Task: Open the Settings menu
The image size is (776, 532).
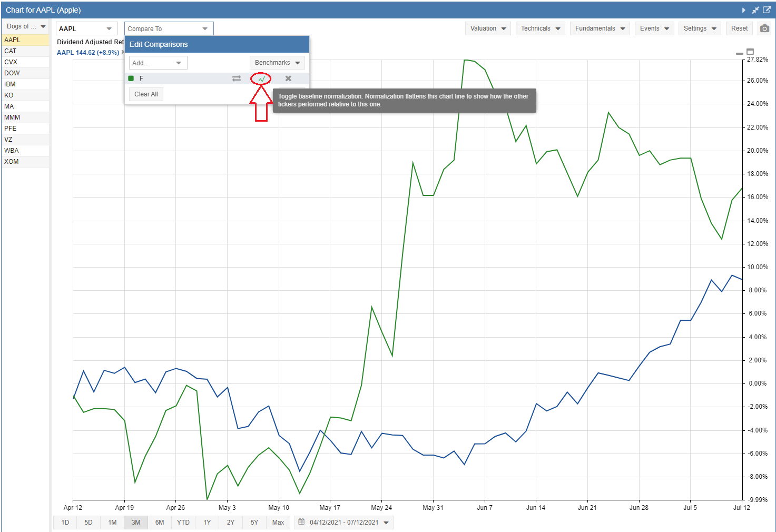Action: 700,28
